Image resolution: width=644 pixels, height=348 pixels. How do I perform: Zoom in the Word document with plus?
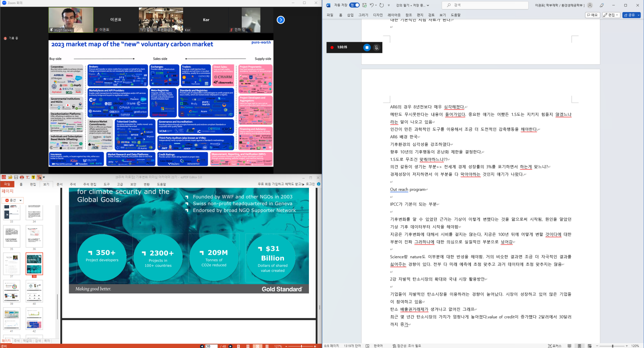(627, 346)
